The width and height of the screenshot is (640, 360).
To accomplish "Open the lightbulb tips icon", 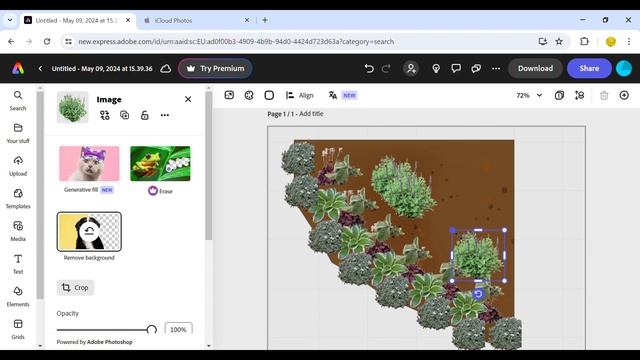I will 436,69.
